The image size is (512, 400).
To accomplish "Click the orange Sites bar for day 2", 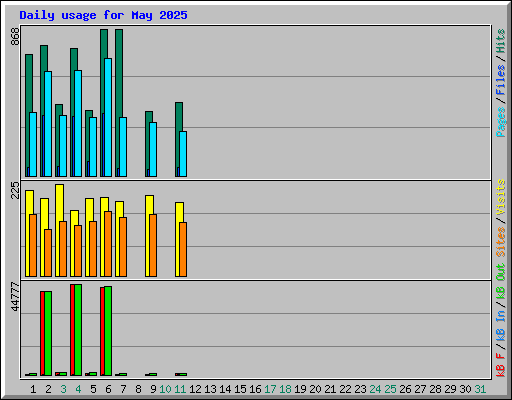I will (x=48, y=253).
